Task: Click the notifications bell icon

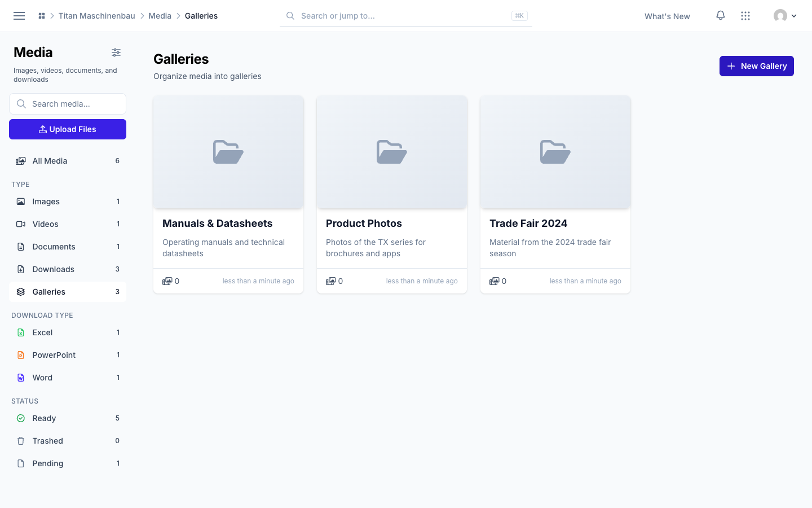Action: (x=721, y=16)
